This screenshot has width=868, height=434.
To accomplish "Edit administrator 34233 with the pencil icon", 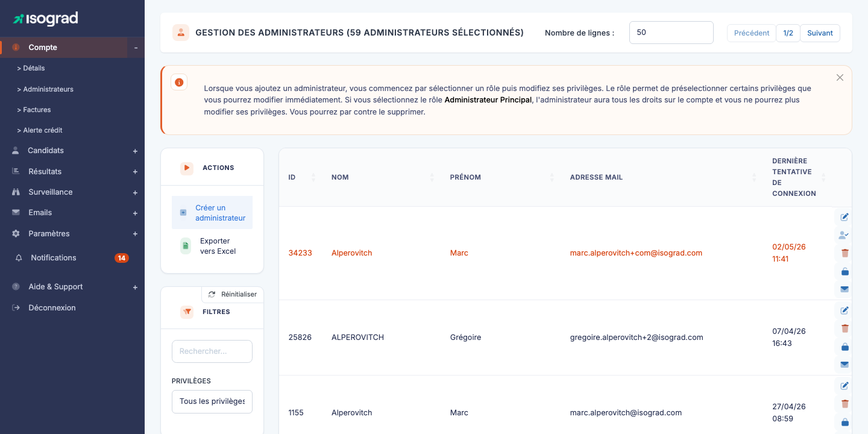I will [844, 217].
